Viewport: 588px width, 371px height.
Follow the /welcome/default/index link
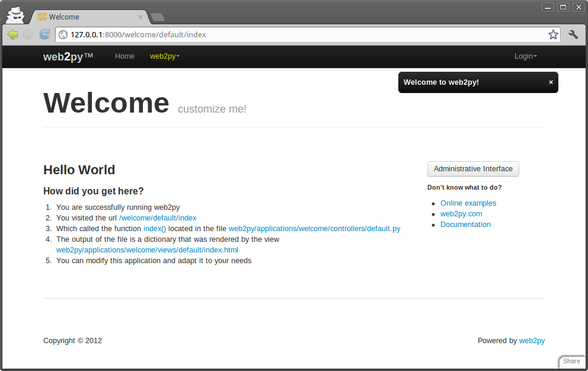click(x=158, y=218)
